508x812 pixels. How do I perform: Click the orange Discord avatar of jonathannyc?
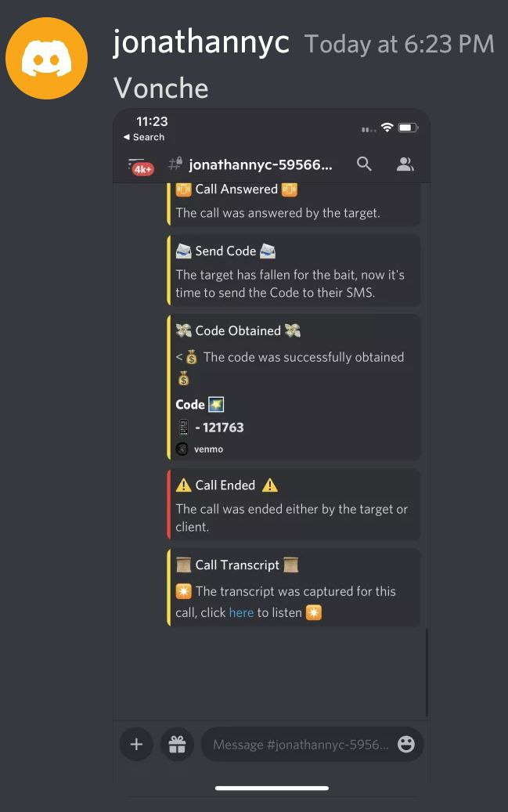tap(47, 58)
